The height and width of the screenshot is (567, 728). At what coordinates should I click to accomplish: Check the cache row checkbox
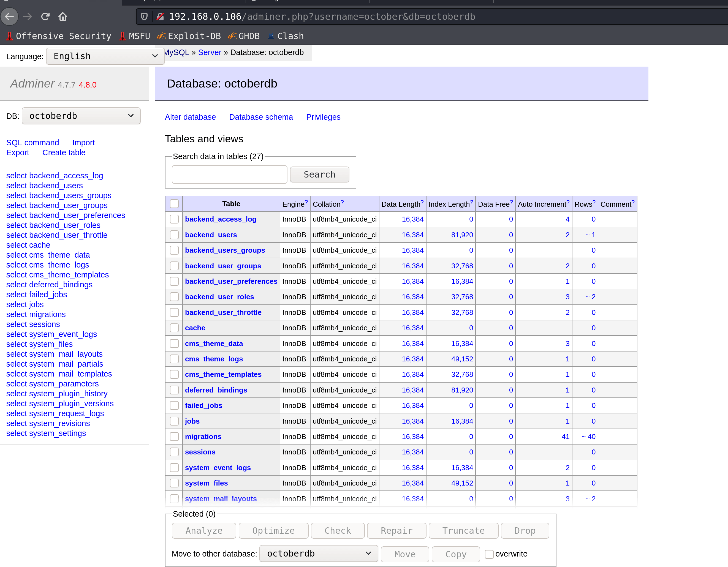tap(174, 328)
